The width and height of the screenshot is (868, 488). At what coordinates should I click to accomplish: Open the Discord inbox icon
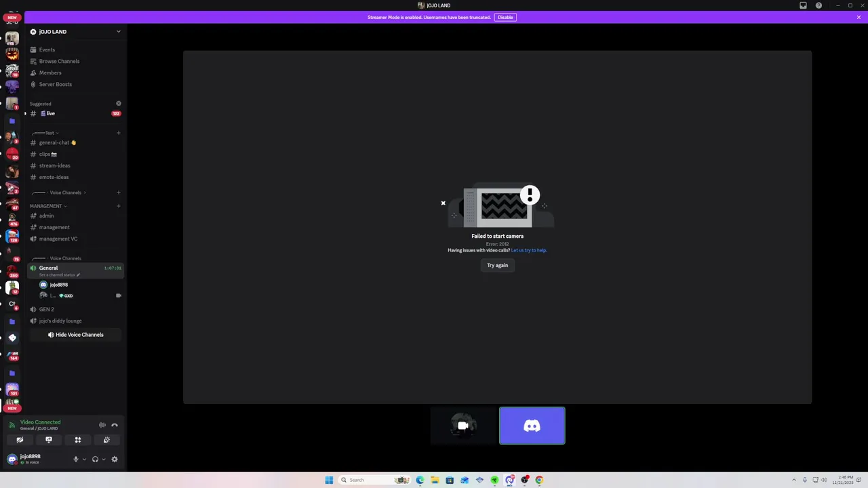(804, 5)
